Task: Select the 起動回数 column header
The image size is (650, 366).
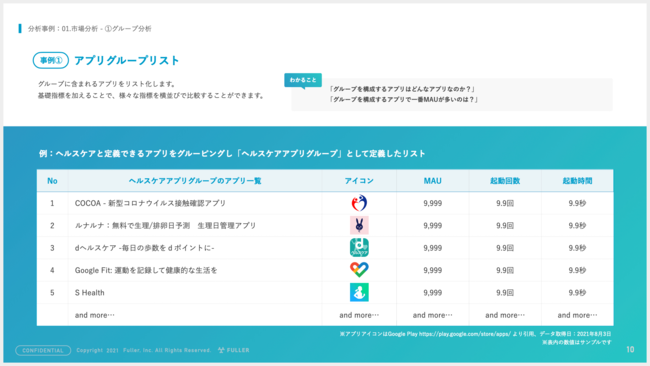Action: click(505, 181)
